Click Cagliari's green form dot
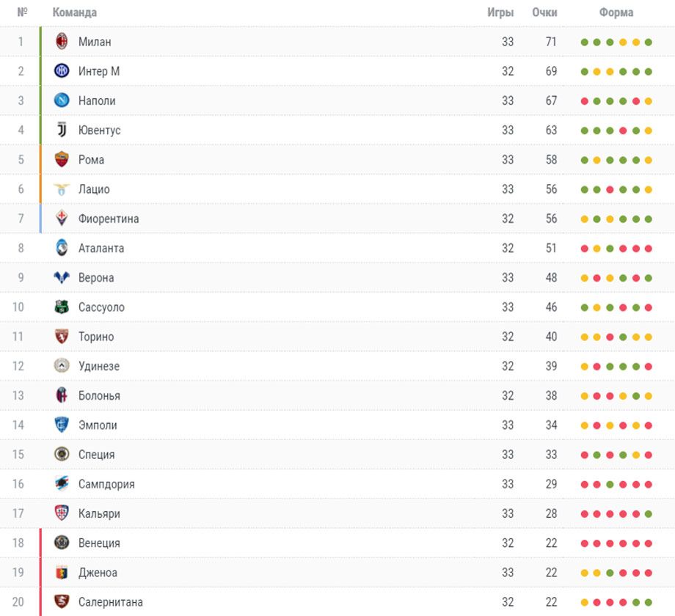Screen dimensions: 675x616 (x=649, y=513)
